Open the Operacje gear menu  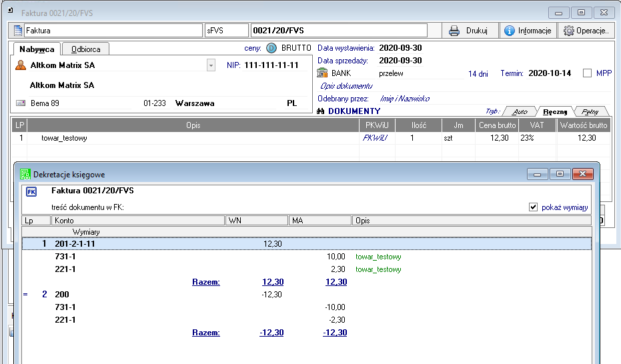click(585, 31)
